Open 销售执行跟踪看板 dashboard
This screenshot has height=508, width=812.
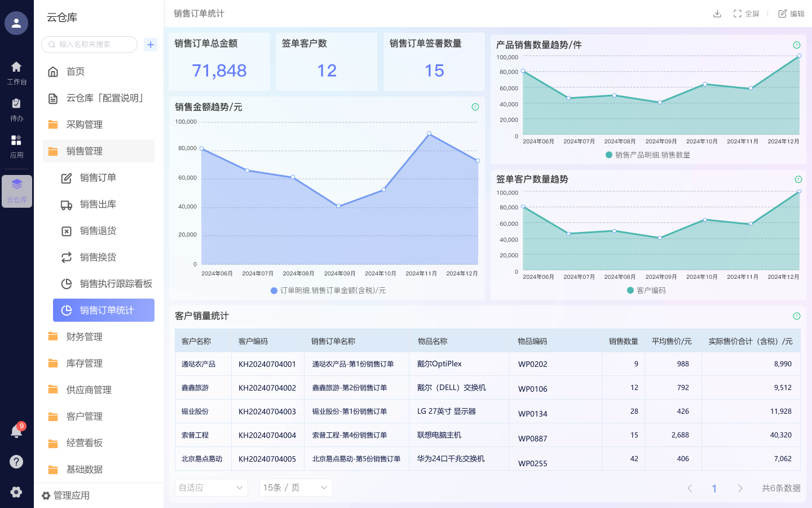[104, 283]
